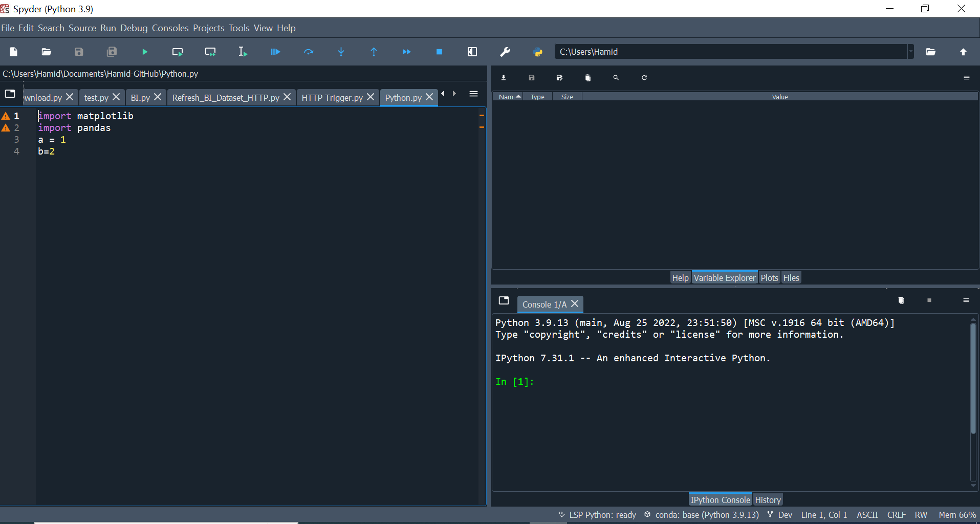Screen dimensions: 980x524
Task: Sort variables by Name column
Action: (508, 97)
